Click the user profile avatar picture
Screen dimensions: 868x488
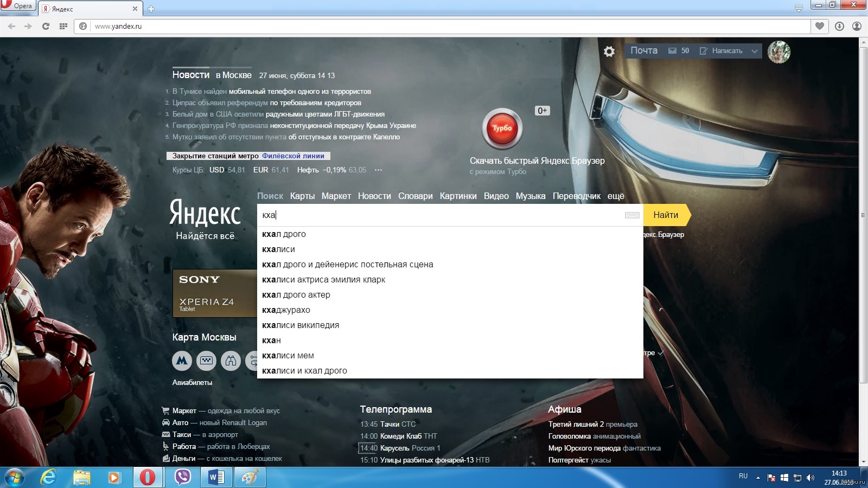(x=779, y=52)
